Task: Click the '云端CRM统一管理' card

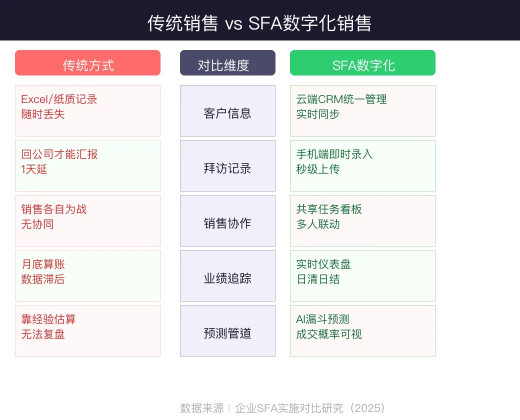Action: point(362,110)
